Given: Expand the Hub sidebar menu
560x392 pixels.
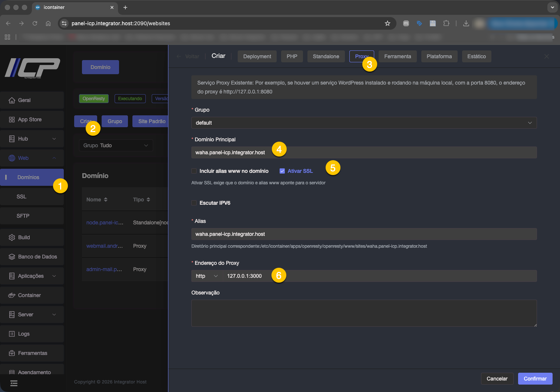Looking at the screenshot, I should pyautogui.click(x=32, y=139).
